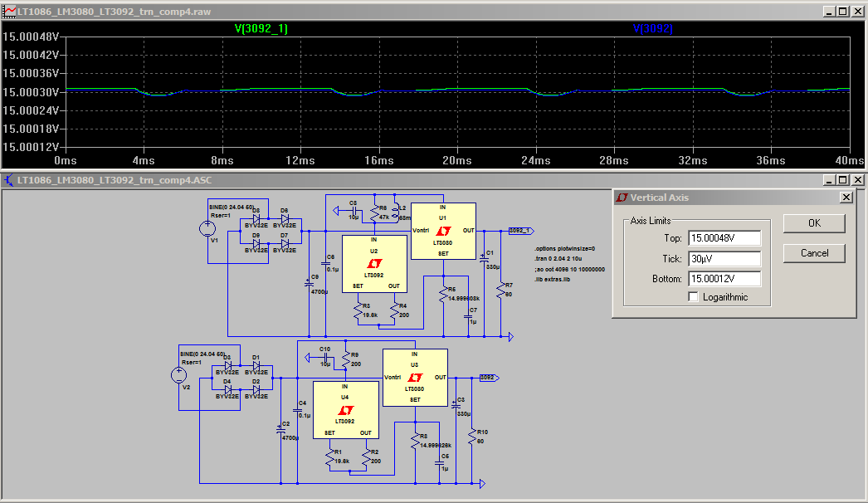Select the blue V(3092) trace label
The height and width of the screenshot is (503, 868).
point(653,28)
